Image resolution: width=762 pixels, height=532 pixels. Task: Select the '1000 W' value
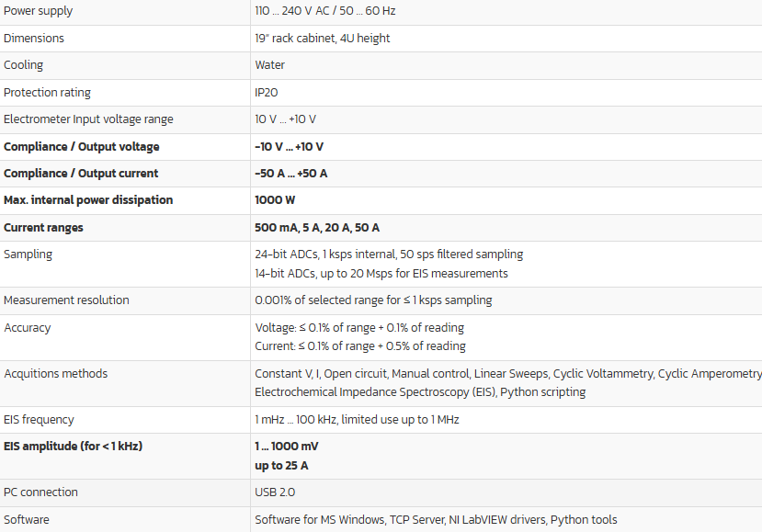click(x=275, y=200)
